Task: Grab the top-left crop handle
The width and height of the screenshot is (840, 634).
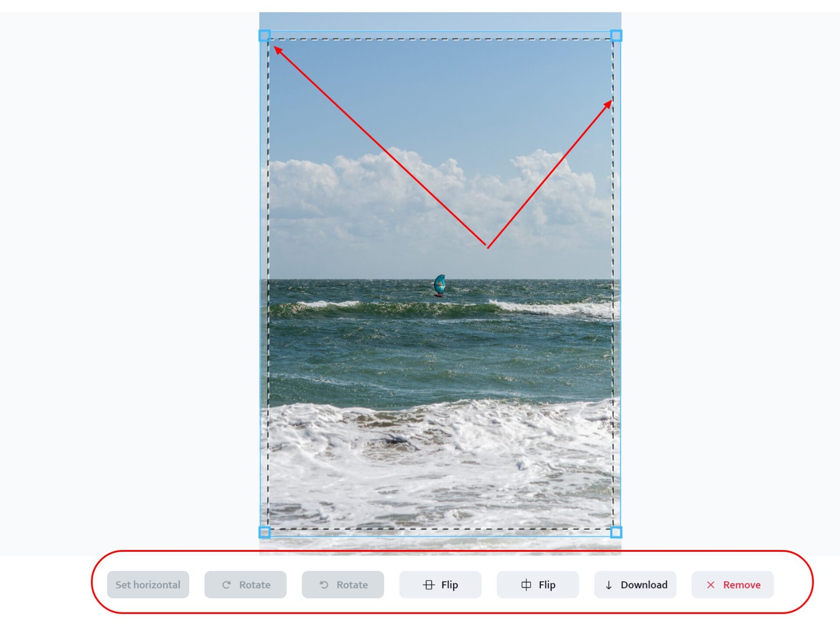Action: click(x=265, y=35)
